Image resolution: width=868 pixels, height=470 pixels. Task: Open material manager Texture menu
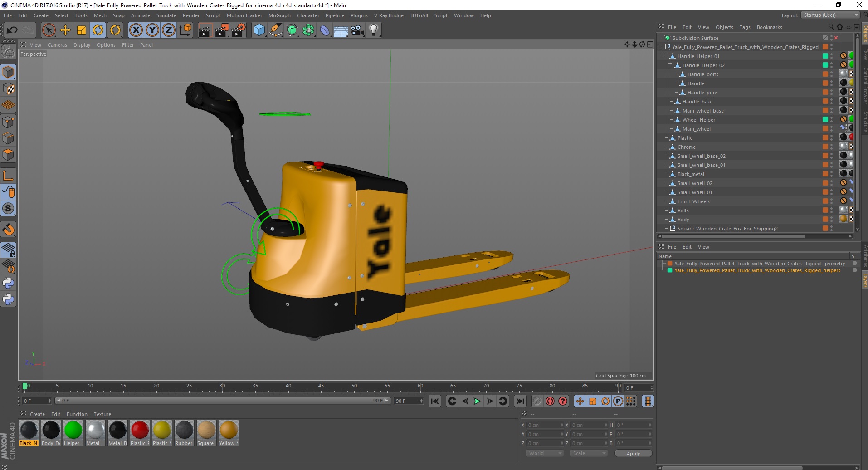(102, 414)
